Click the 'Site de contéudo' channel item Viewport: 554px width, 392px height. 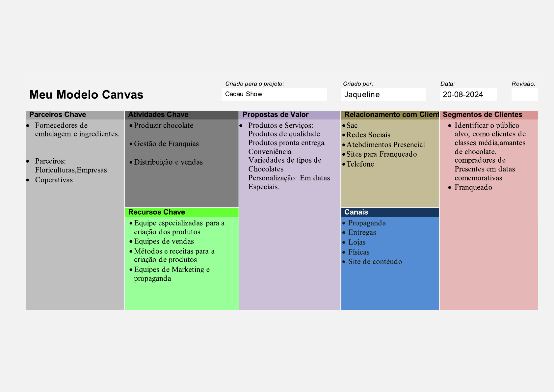pyautogui.click(x=375, y=262)
